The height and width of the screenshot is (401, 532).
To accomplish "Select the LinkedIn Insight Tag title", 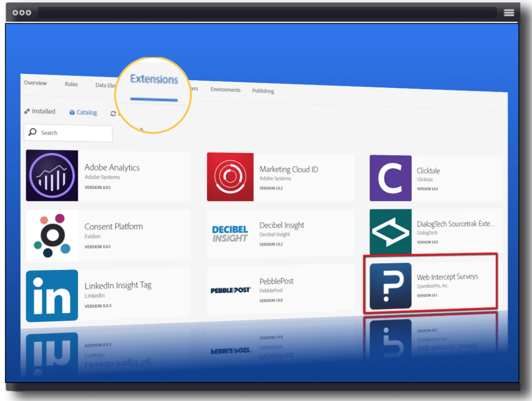I will [x=118, y=286].
